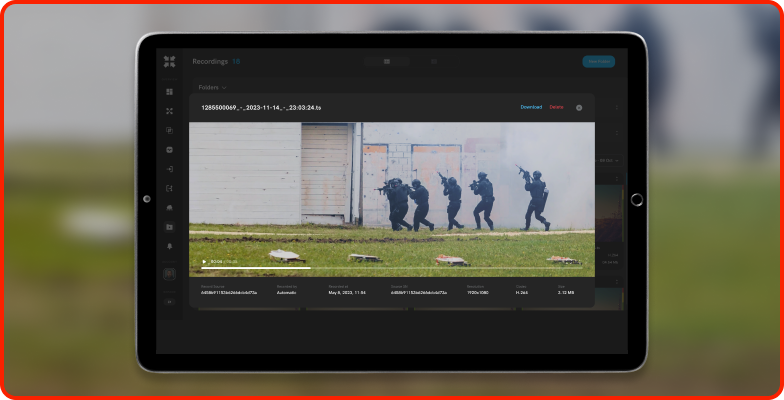
Task: Click the expand arrows icon in the sidebar
Action: point(169,111)
